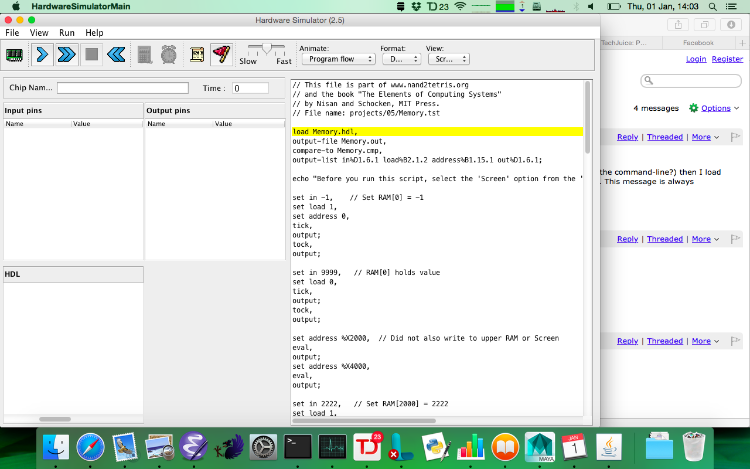Click the Eval calculator icon

tap(145, 54)
